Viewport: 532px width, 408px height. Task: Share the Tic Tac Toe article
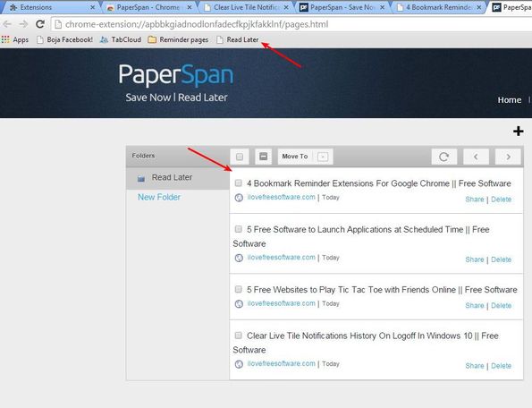474,305
